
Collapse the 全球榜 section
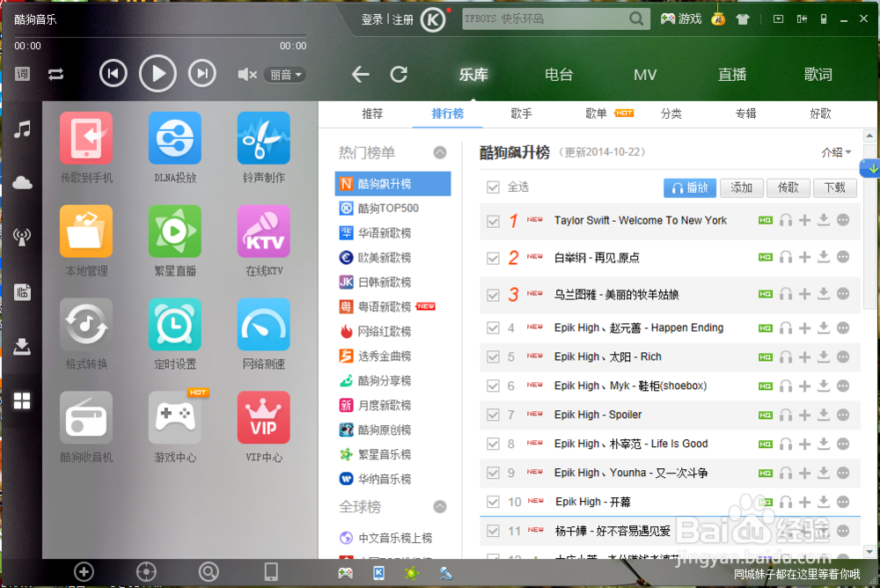(440, 506)
